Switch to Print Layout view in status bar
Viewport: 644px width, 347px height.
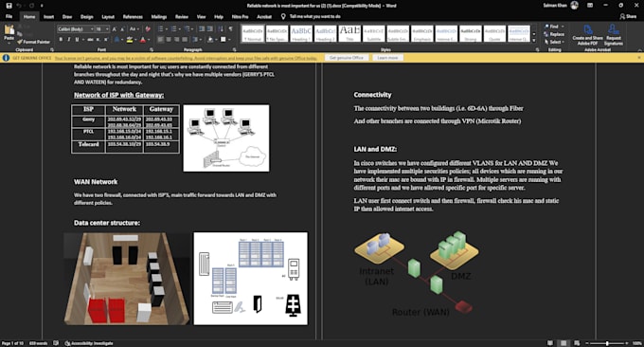pos(563,343)
